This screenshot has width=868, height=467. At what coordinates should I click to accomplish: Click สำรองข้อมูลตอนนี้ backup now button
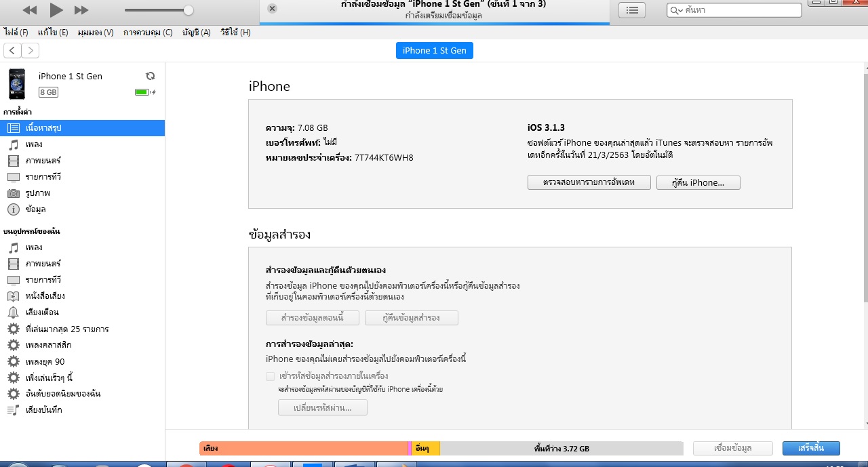coord(313,318)
